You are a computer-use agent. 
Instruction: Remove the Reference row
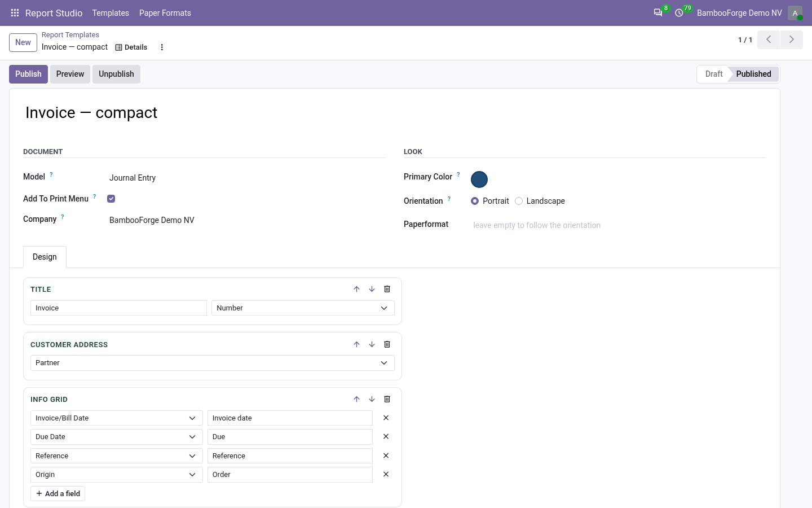[386, 456]
